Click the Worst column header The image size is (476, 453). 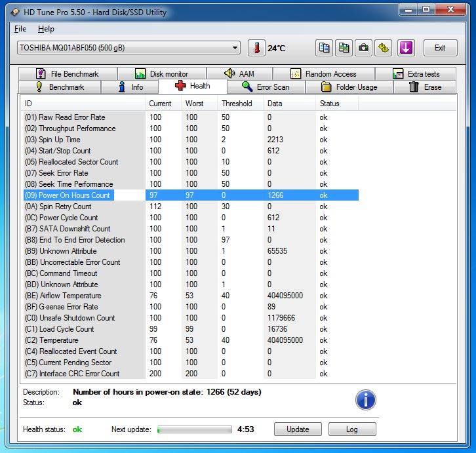point(199,104)
